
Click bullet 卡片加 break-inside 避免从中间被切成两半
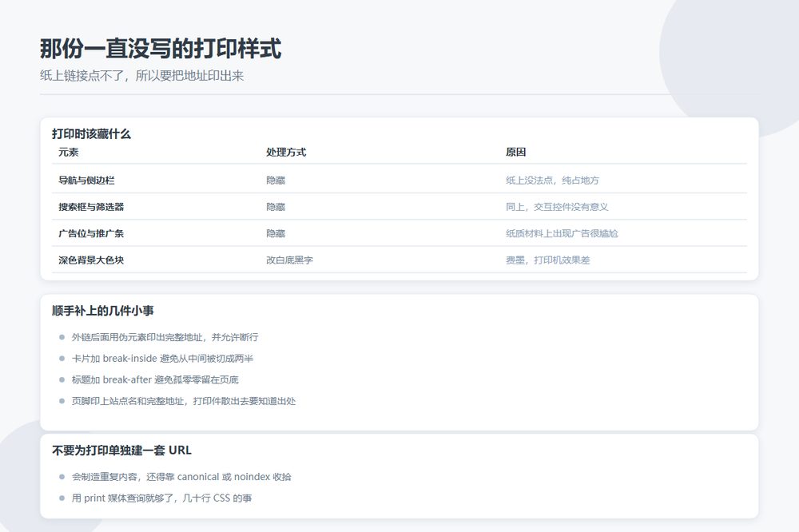click(x=162, y=358)
